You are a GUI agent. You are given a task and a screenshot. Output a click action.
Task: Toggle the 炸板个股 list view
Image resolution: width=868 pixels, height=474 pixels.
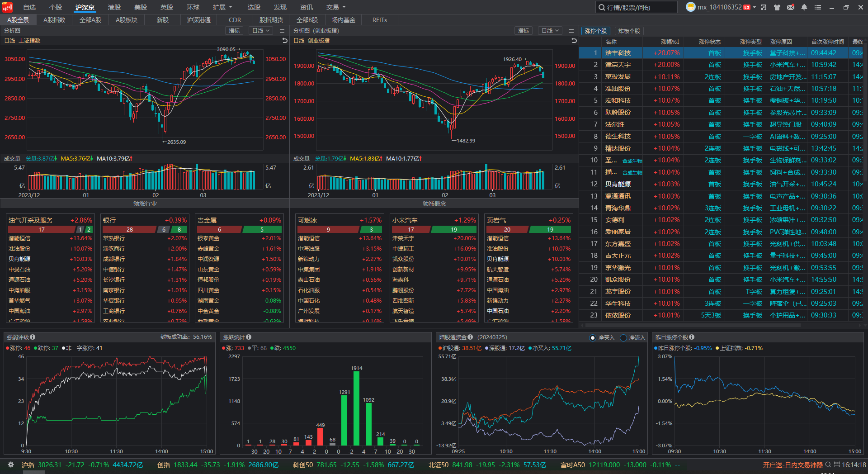629,31
